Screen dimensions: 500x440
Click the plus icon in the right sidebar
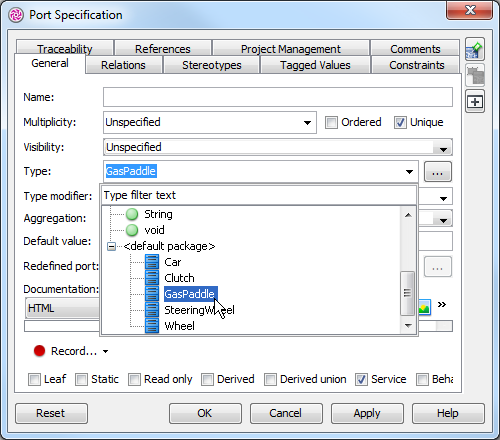(475, 101)
